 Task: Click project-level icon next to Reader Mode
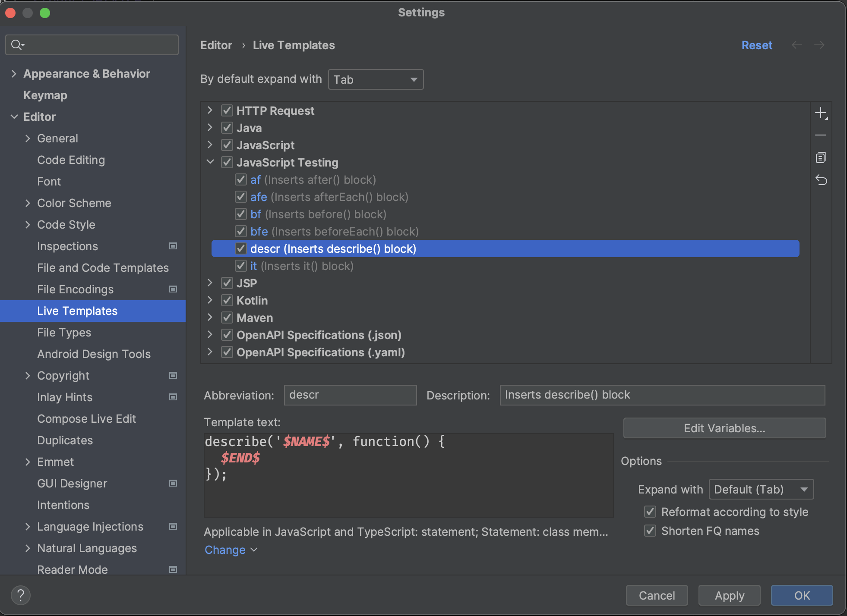(173, 569)
